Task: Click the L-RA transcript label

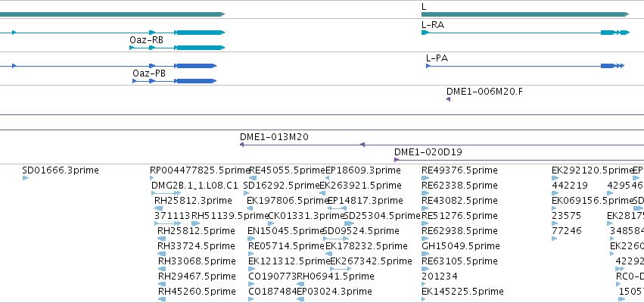Action: 433,25
